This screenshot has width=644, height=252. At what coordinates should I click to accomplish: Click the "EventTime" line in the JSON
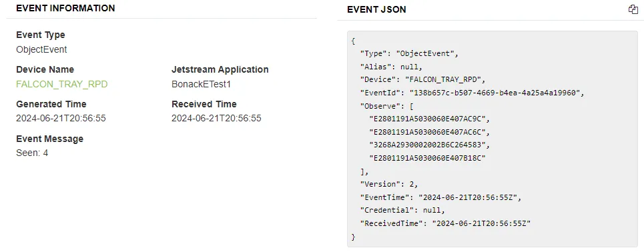[440, 197]
